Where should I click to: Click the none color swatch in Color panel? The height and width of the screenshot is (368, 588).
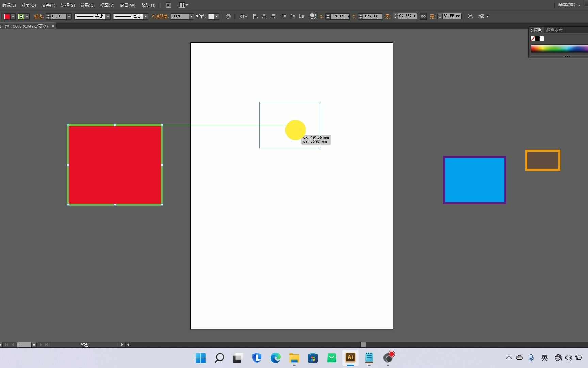533,39
